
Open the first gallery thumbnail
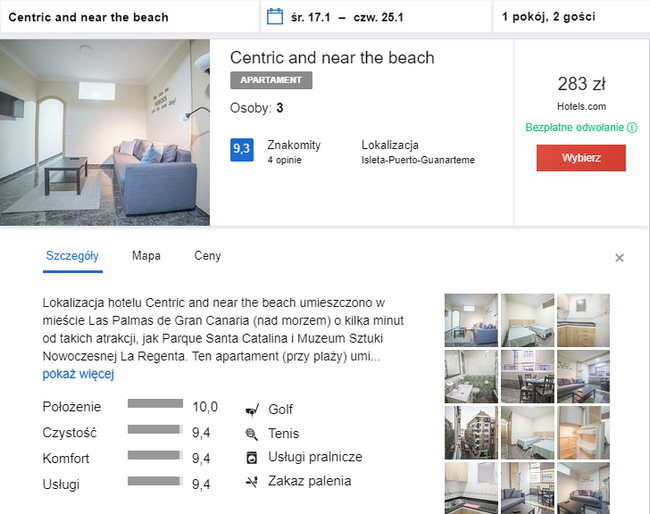pyautogui.click(x=471, y=319)
